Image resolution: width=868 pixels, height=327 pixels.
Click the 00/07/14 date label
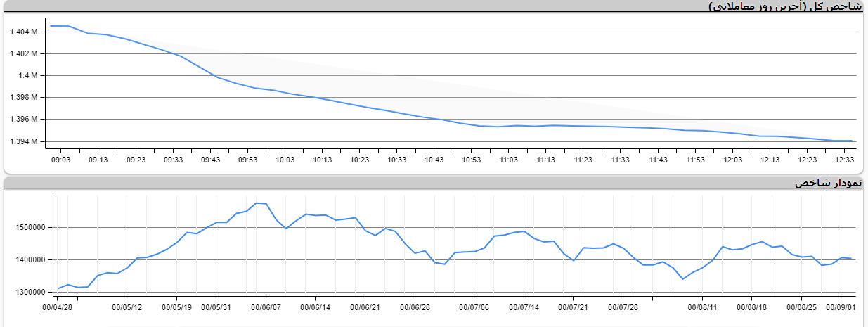click(524, 307)
